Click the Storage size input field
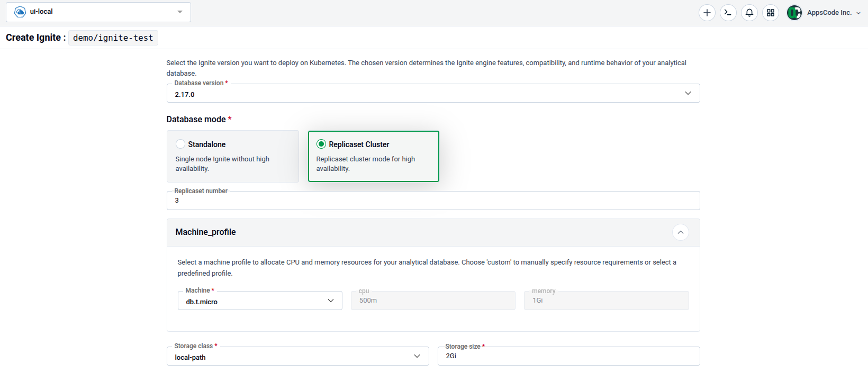 [568, 356]
